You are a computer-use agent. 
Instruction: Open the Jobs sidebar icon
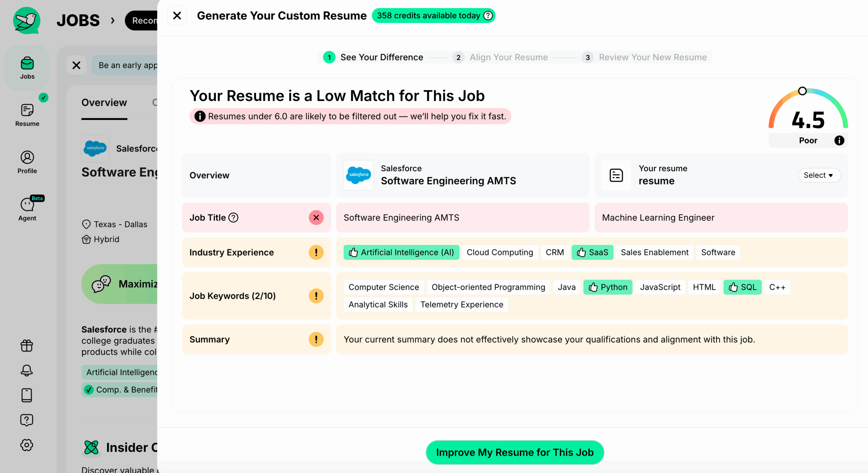pos(27,68)
